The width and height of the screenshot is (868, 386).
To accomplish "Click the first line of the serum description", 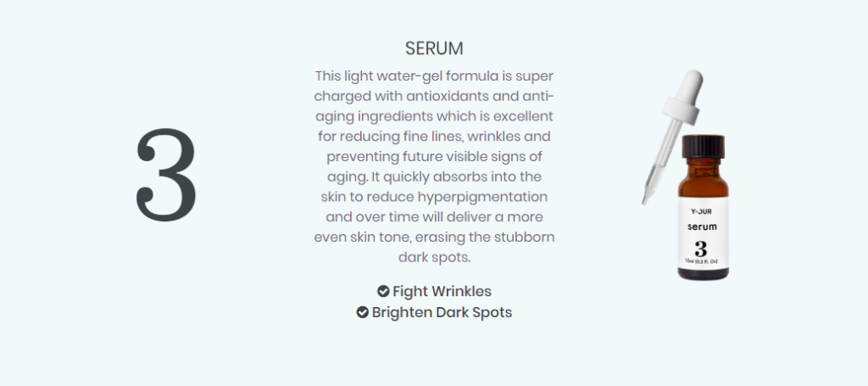I will point(434,76).
